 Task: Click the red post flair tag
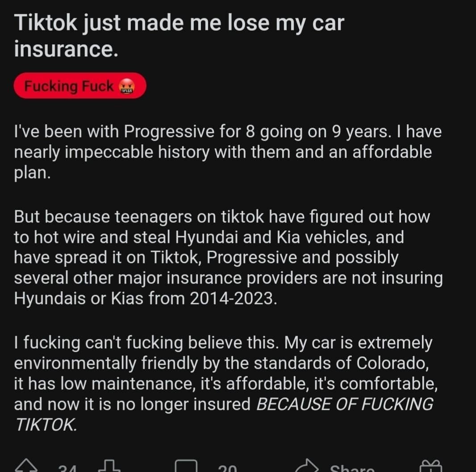69,86
